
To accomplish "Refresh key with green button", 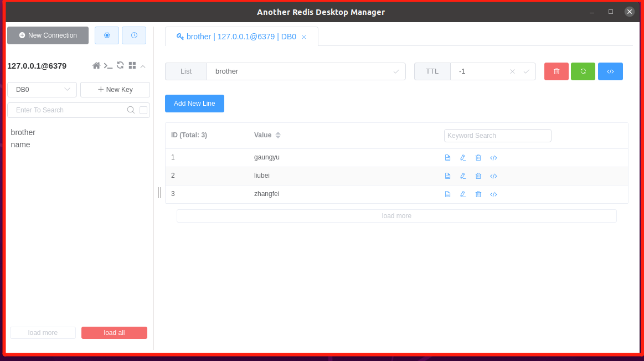I will coord(583,71).
